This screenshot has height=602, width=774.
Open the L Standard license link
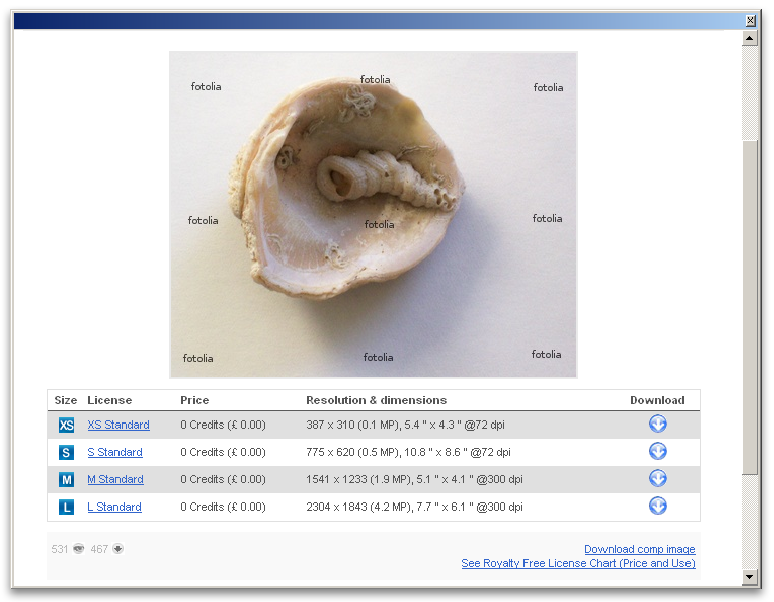tap(115, 507)
